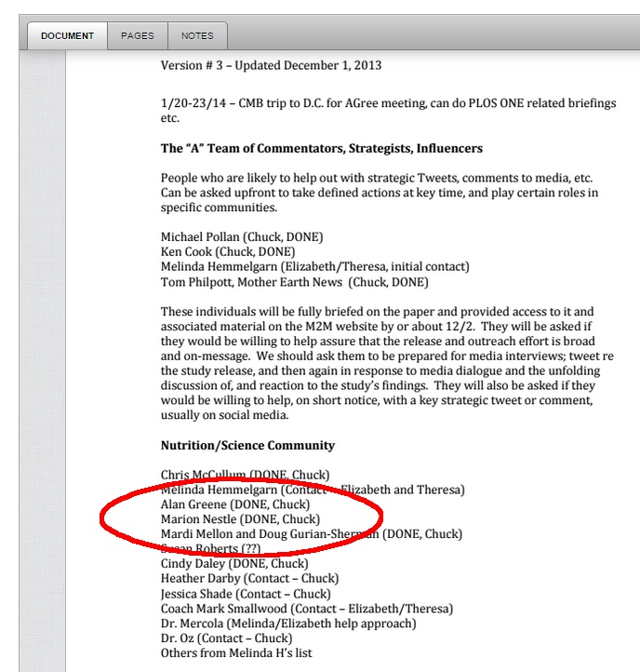The width and height of the screenshot is (640, 672).
Task: Click the Jessica Shade entry
Action: click(246, 594)
